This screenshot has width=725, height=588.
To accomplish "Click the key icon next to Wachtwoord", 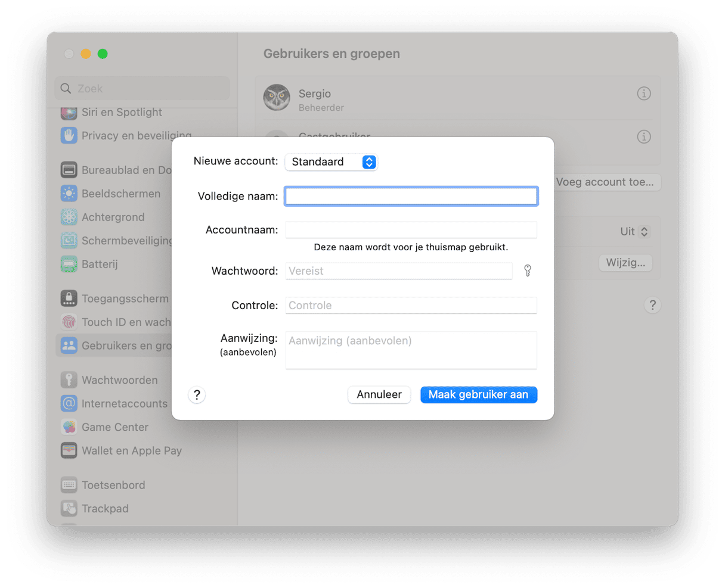I will pos(527,271).
